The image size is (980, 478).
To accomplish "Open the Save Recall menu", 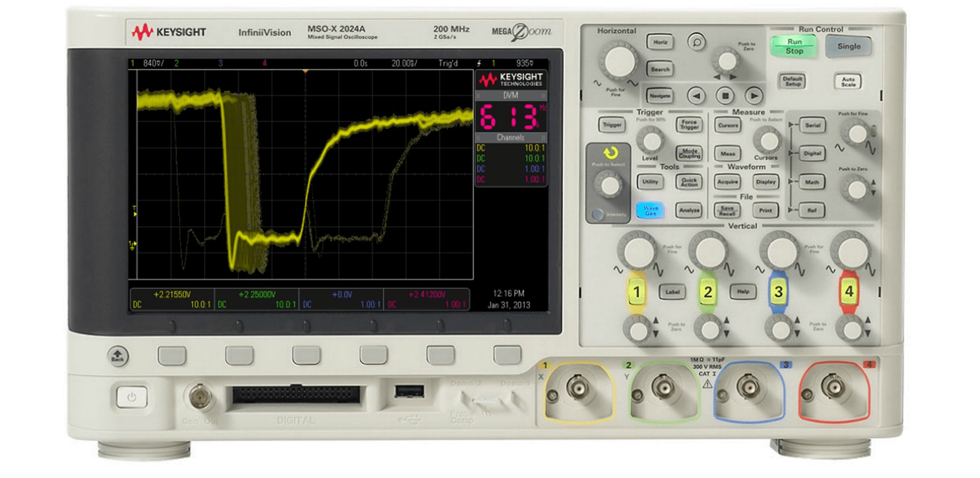I will click(728, 210).
